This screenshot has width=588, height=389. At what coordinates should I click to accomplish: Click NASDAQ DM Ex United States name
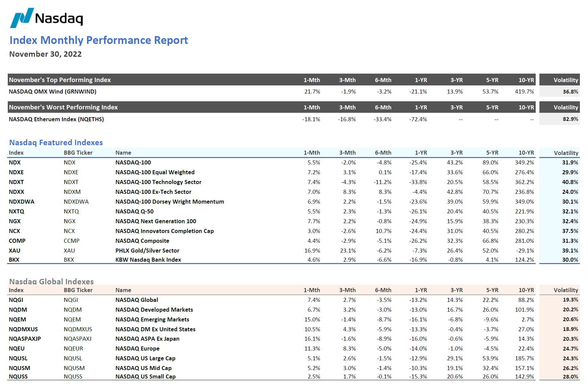tap(156, 329)
